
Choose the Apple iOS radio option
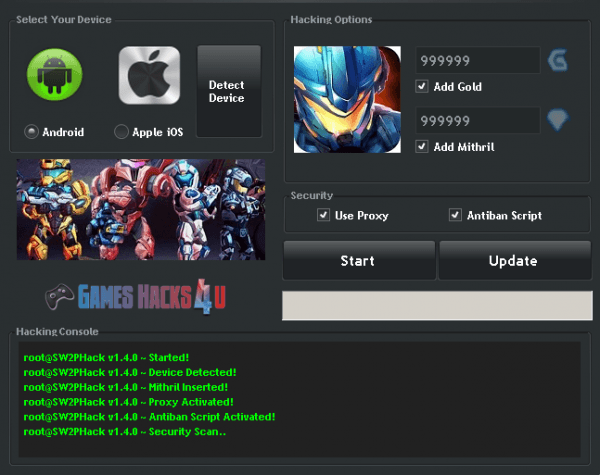coord(122,132)
